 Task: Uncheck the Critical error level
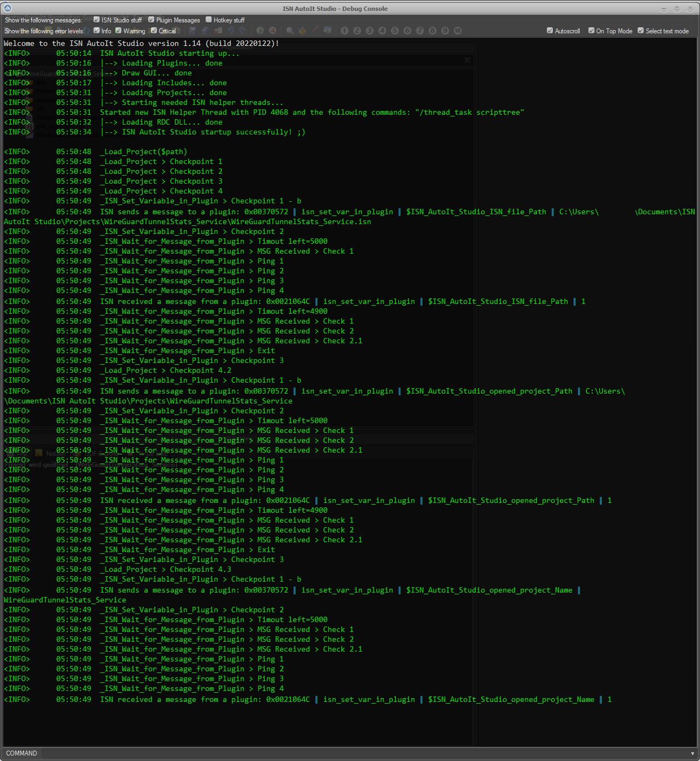point(154,31)
